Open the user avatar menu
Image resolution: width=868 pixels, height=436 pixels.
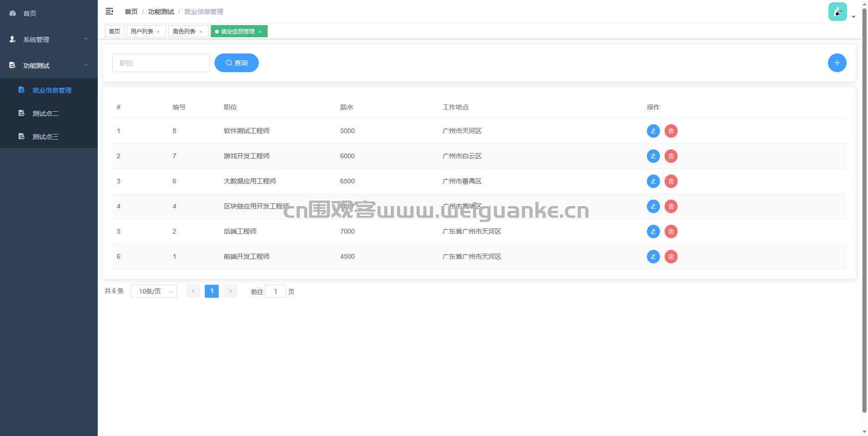point(837,12)
